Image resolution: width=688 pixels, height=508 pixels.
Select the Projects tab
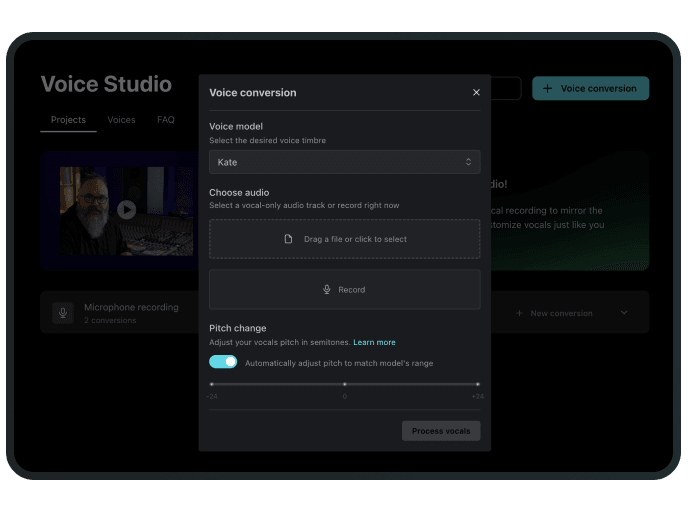(69, 120)
